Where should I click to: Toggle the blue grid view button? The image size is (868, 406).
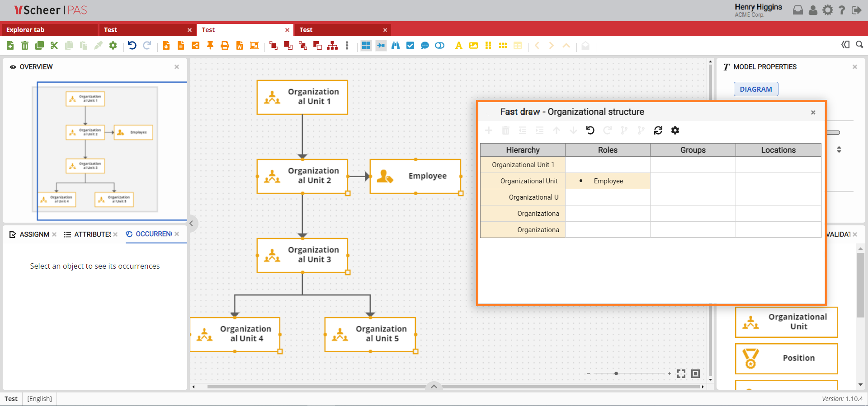(366, 46)
